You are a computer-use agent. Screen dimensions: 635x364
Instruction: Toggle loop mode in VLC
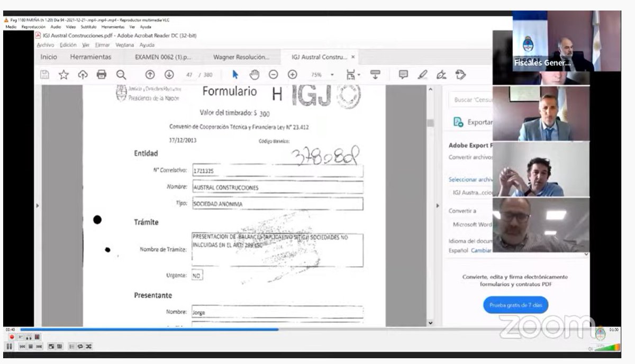tap(80, 347)
